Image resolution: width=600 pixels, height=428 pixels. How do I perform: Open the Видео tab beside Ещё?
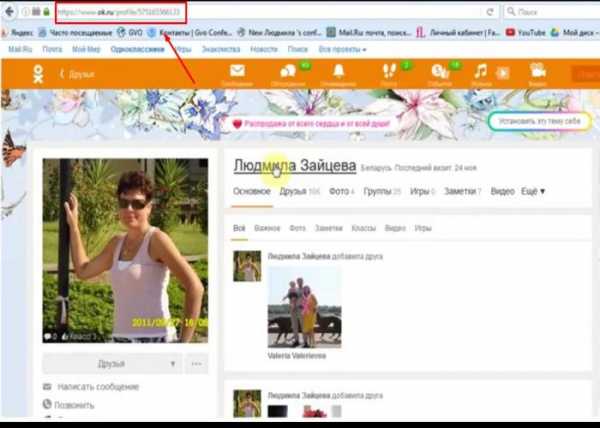pyautogui.click(x=502, y=191)
